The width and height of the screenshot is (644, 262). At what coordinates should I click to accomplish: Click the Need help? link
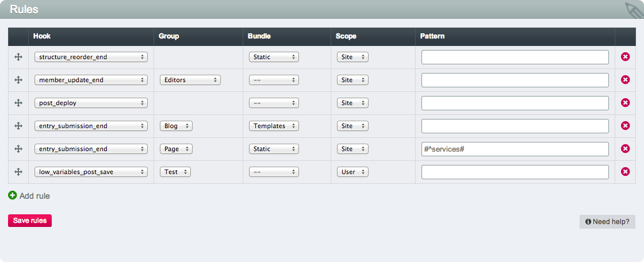(x=607, y=221)
